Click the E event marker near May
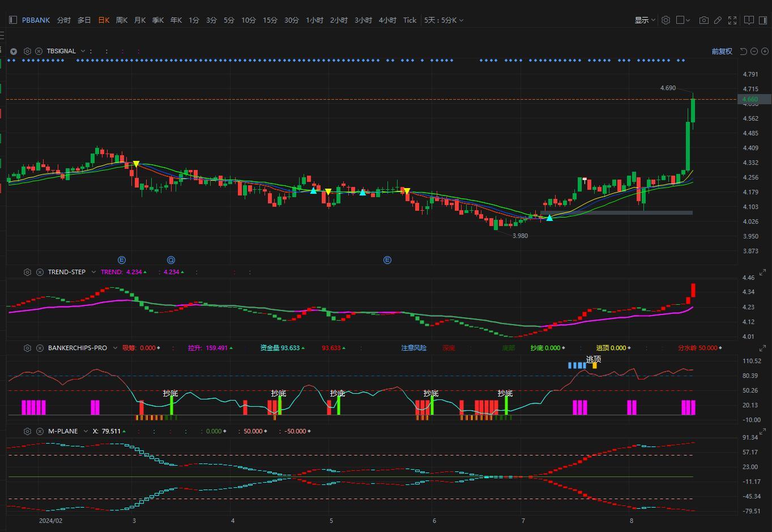The height and width of the screenshot is (532, 772). pyautogui.click(x=387, y=260)
